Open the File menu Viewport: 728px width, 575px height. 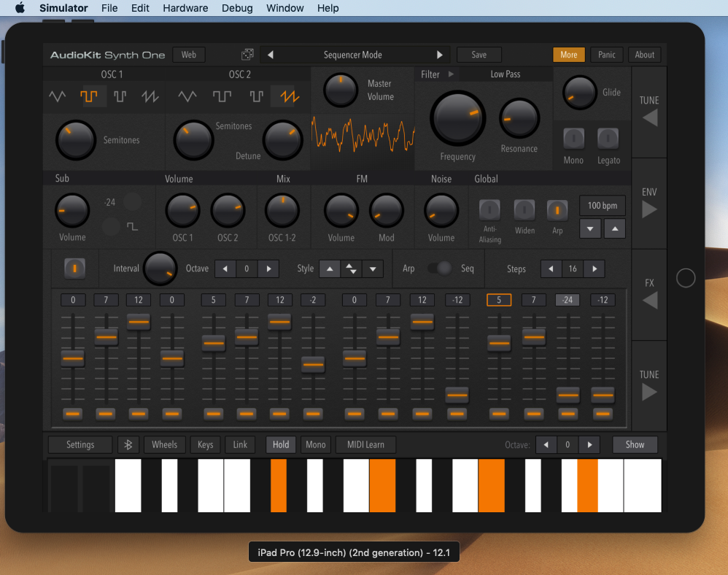[109, 8]
